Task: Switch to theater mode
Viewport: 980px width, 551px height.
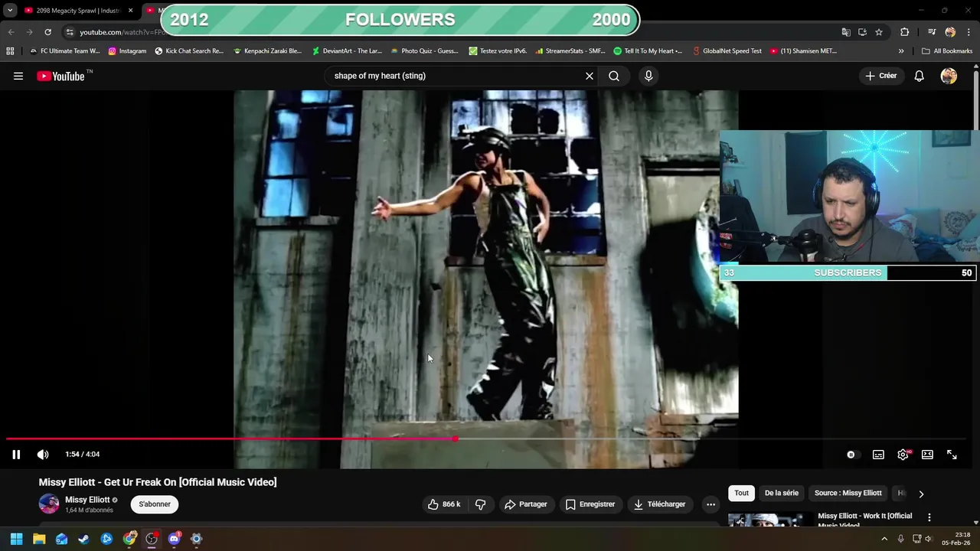Action: [x=927, y=455]
